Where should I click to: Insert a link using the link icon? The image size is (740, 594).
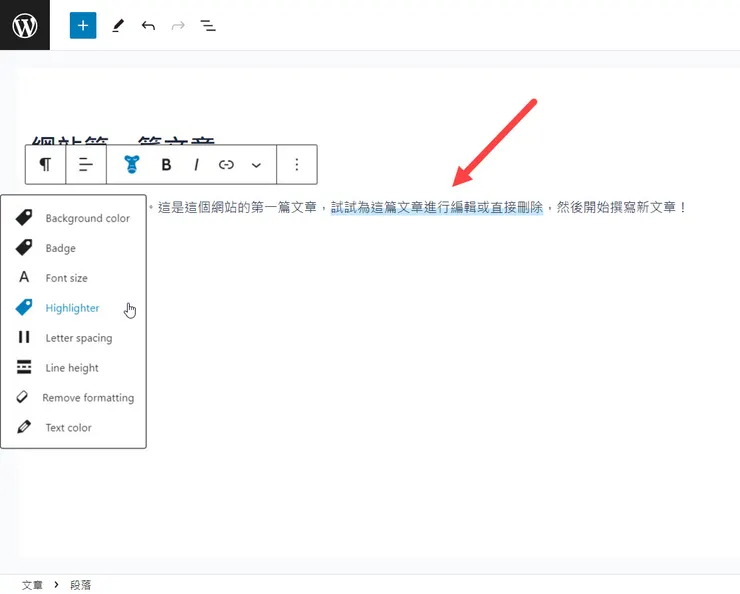(226, 165)
